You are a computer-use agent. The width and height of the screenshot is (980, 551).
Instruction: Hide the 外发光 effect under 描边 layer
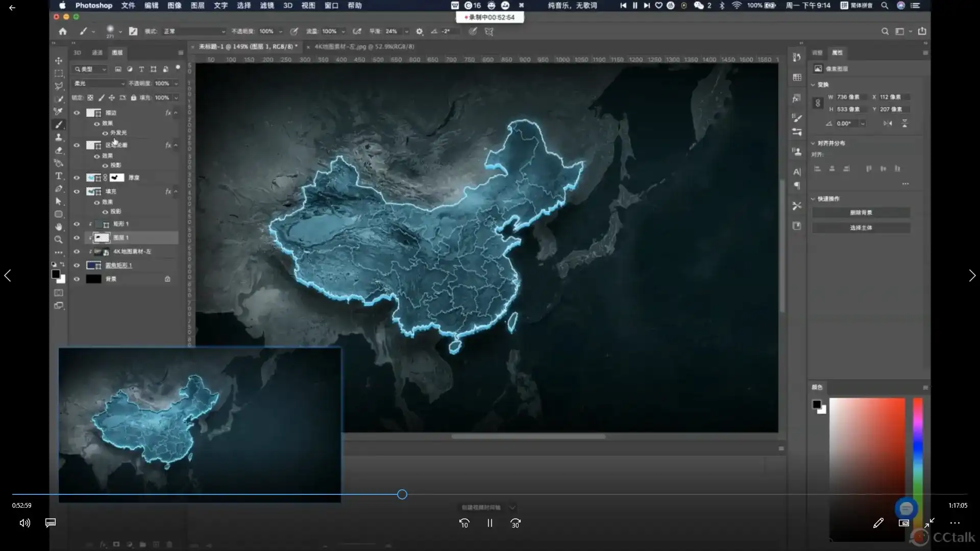click(105, 133)
